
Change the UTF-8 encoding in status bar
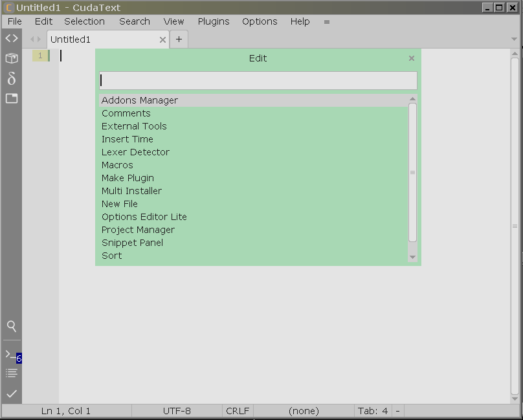(177, 411)
